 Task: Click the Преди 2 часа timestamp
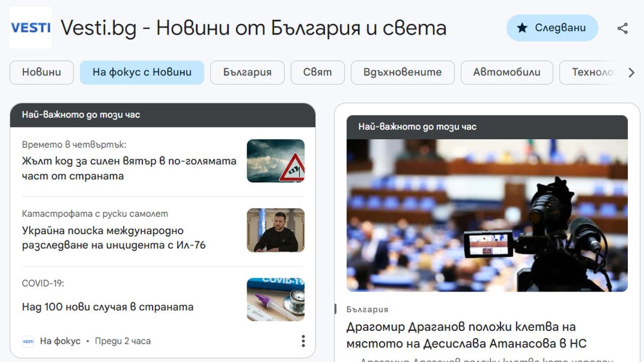point(123,341)
